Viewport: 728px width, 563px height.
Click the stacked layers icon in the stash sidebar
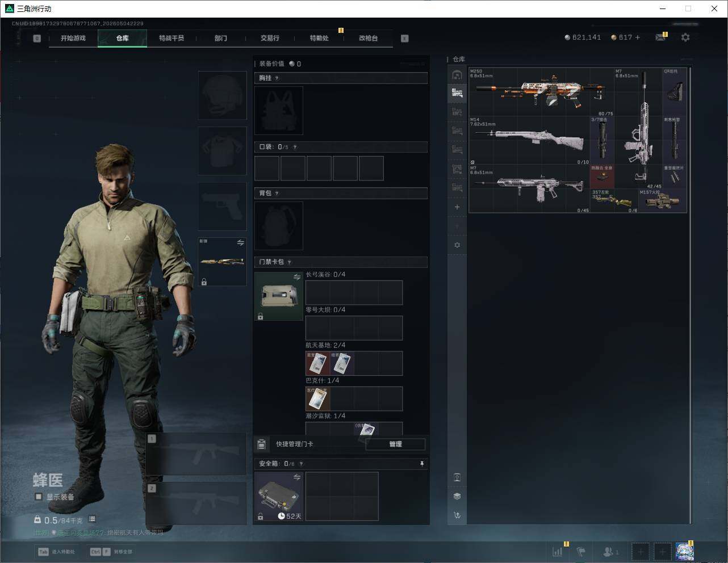point(457,496)
